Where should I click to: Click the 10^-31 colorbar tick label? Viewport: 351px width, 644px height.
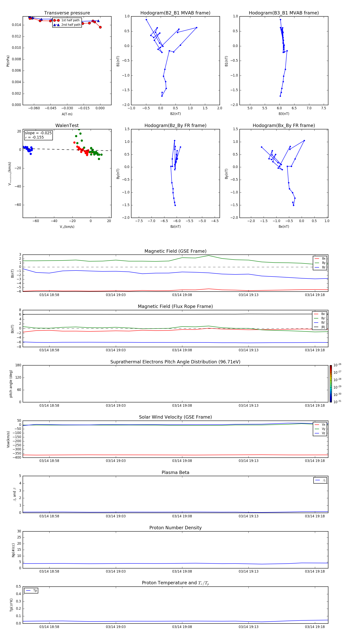(337, 402)
